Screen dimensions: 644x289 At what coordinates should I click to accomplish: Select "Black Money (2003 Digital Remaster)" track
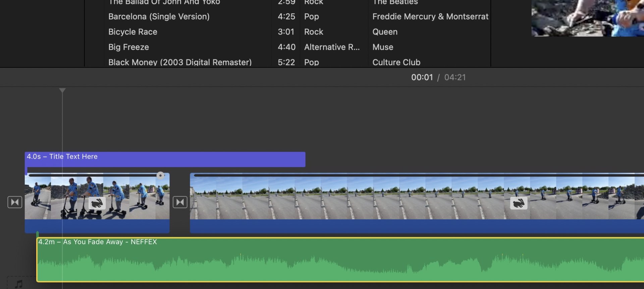click(x=180, y=62)
